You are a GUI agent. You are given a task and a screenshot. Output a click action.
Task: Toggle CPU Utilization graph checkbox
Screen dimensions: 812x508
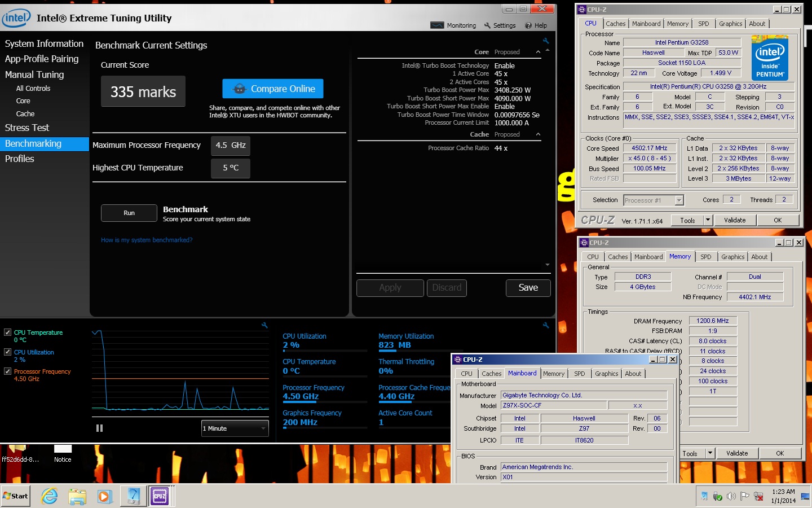(x=8, y=352)
